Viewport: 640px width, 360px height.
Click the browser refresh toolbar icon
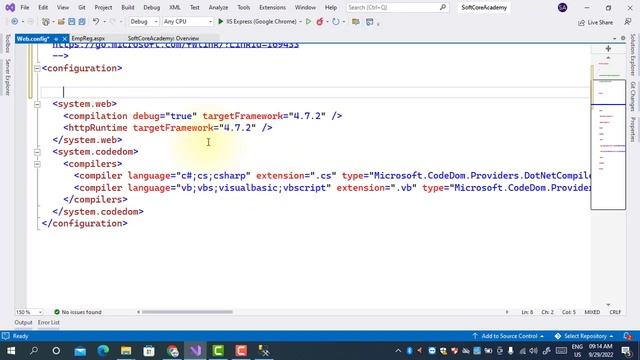point(336,22)
